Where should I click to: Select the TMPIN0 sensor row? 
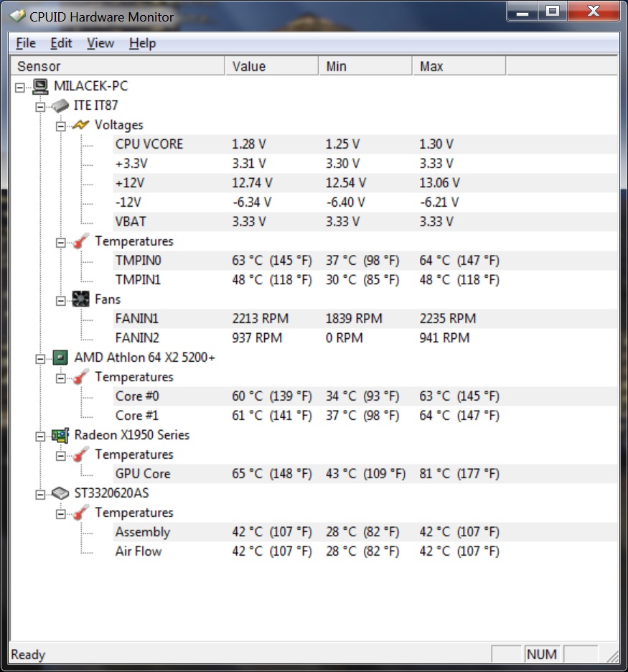tap(365, 261)
